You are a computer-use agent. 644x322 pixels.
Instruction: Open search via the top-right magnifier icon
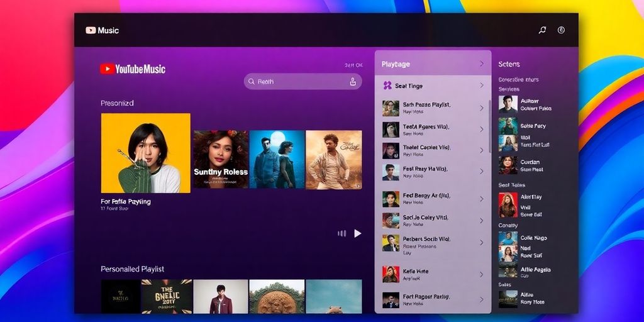coord(543,30)
